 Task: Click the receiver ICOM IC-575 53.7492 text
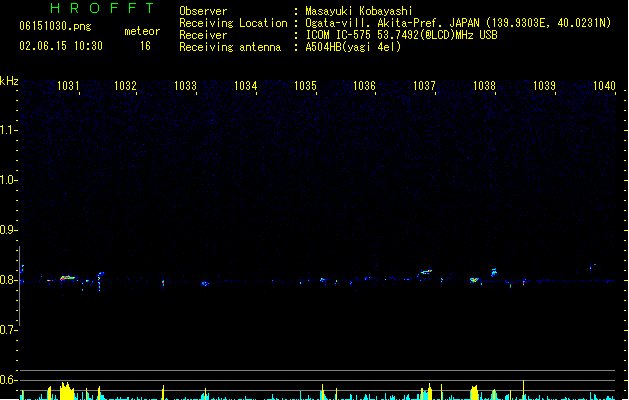[x=402, y=35]
